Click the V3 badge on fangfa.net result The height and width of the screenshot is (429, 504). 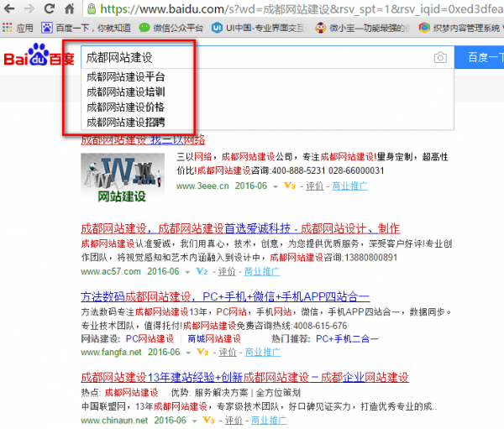coord(202,353)
